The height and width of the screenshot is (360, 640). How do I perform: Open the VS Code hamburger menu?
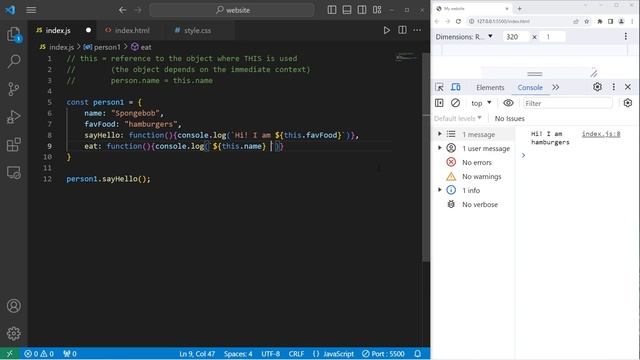[x=31, y=10]
